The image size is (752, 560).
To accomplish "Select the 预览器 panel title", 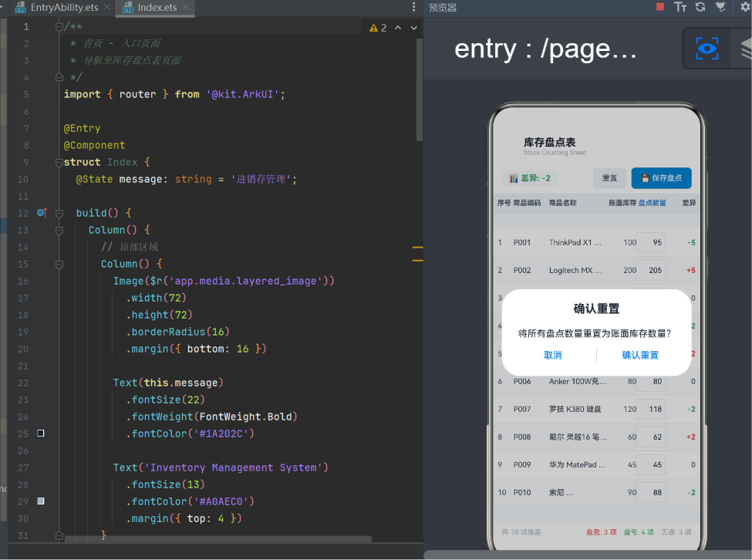I will 442,8.
